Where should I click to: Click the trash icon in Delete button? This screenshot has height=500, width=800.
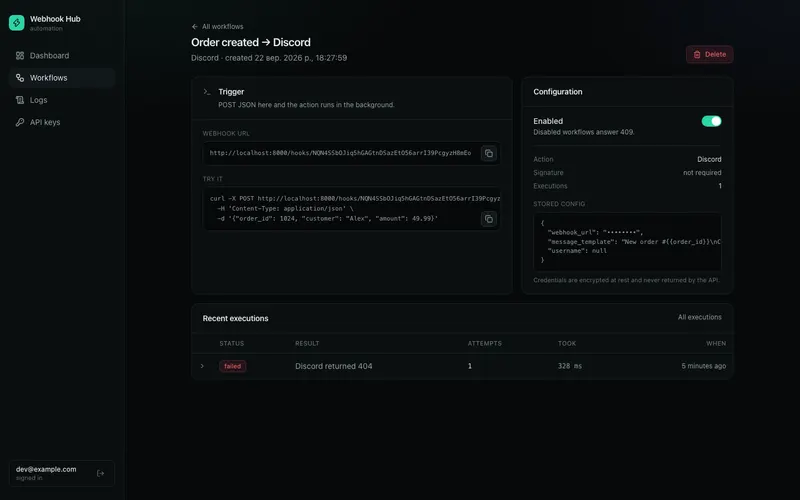(697, 54)
